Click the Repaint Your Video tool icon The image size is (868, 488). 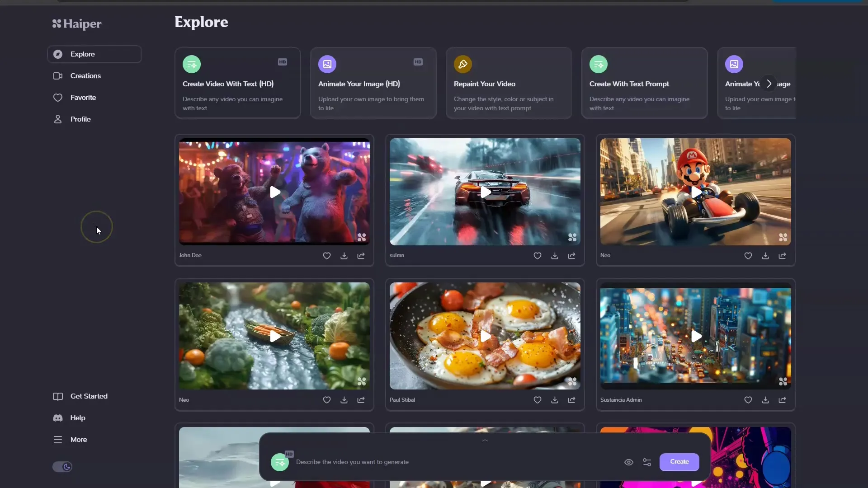click(x=462, y=64)
